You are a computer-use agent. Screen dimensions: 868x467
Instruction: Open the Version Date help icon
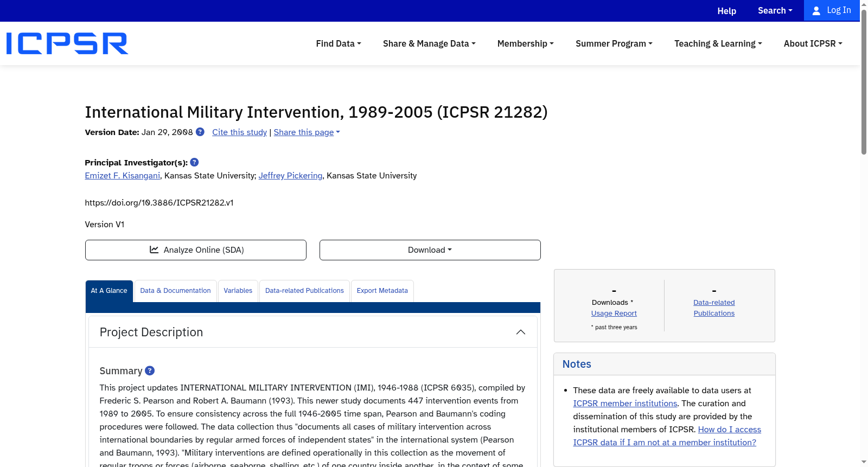click(x=200, y=132)
